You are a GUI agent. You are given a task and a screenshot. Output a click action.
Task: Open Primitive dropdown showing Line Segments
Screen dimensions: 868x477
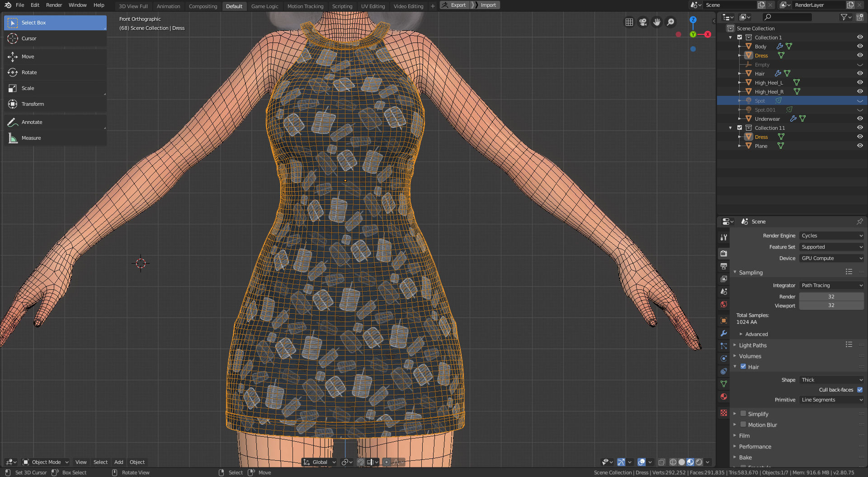[x=831, y=400]
